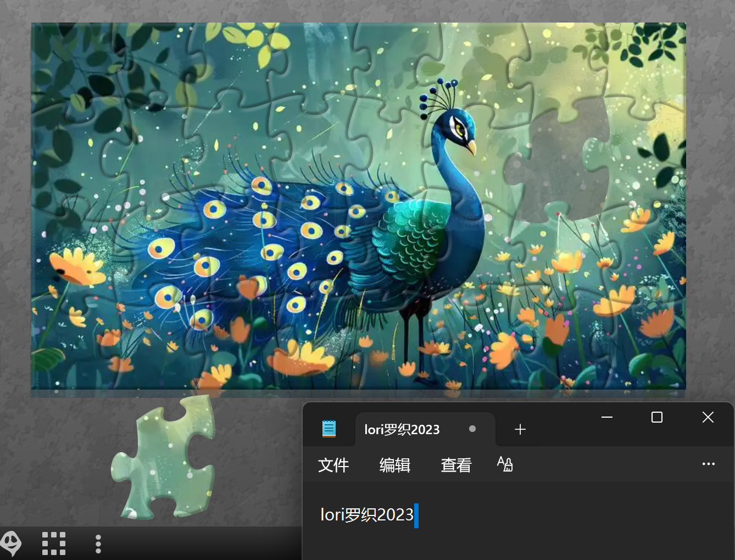Open the 文件 menu
This screenshot has width=735, height=560.
click(x=333, y=465)
